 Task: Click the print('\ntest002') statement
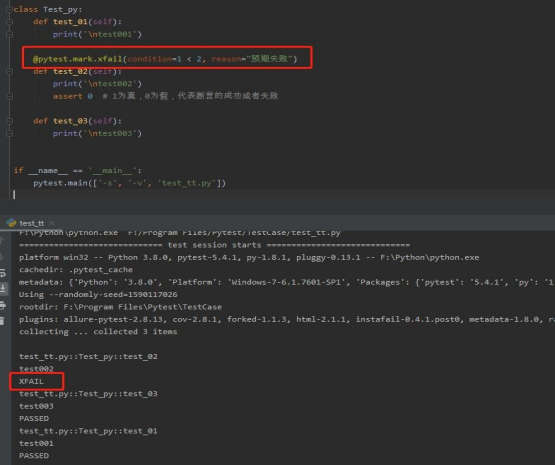[x=97, y=84]
